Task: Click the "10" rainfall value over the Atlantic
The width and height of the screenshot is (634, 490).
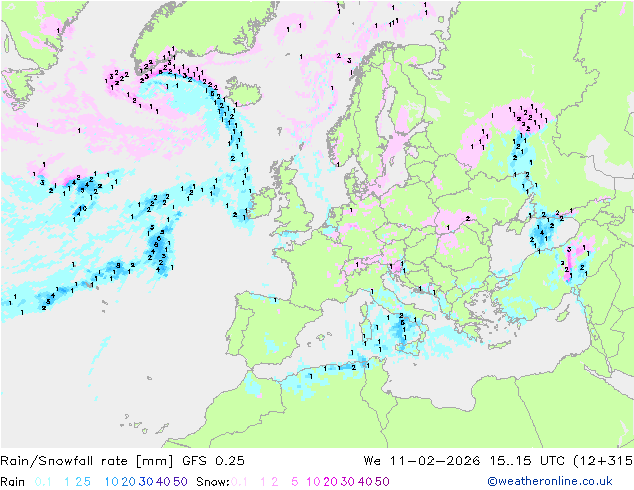Action: pyautogui.click(x=82, y=208)
